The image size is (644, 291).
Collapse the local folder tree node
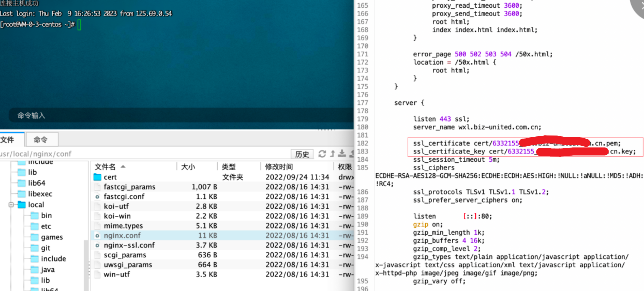click(11, 205)
